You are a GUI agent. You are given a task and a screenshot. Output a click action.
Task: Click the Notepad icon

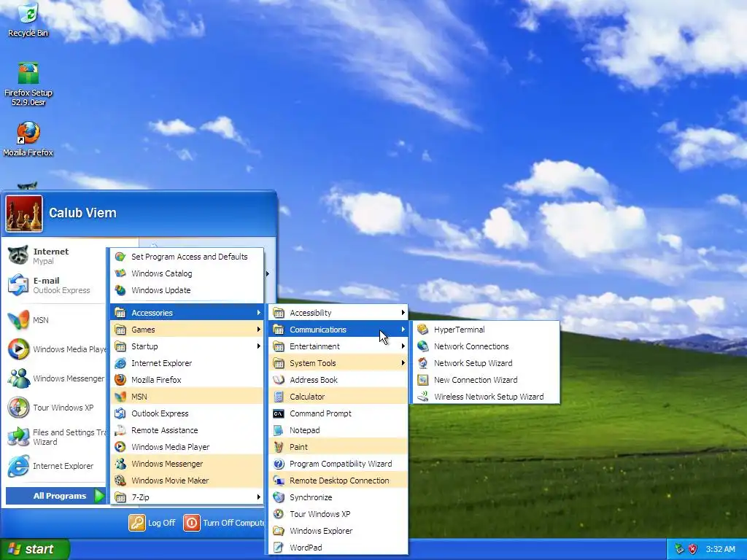(279, 430)
